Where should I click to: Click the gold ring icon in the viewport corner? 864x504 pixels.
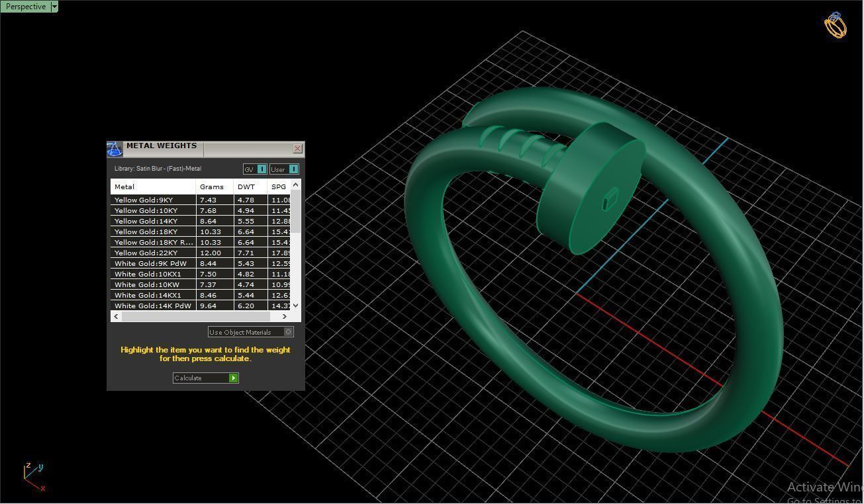[x=835, y=25]
